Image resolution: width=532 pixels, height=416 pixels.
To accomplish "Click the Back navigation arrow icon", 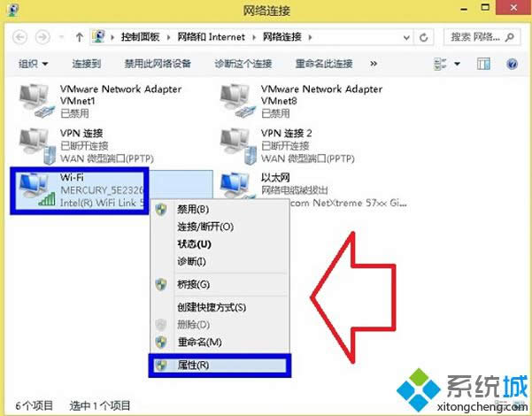I will pyautogui.click(x=19, y=37).
